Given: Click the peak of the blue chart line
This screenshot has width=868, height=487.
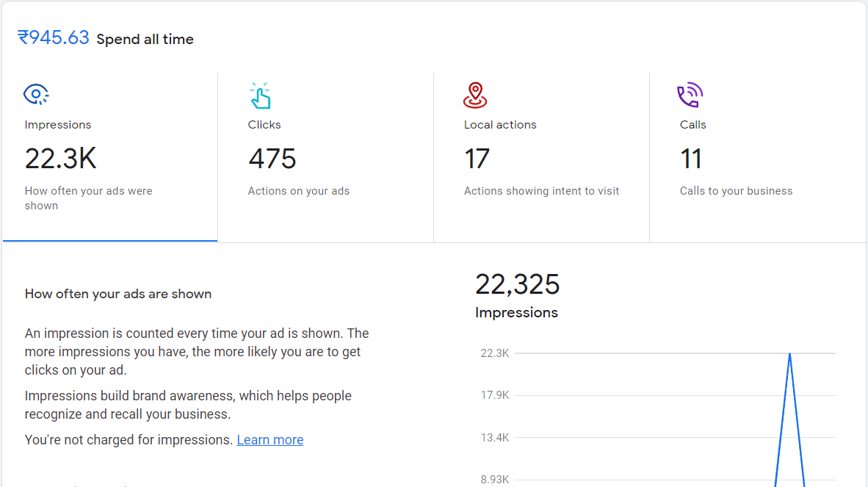Looking at the screenshot, I should pos(789,354).
